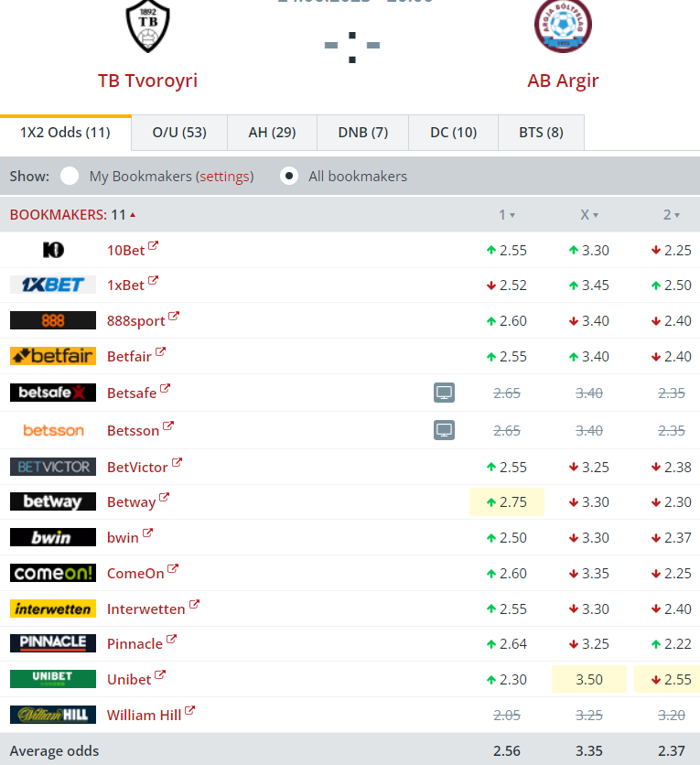Click the Betway bookmaker logo

pyautogui.click(x=53, y=501)
